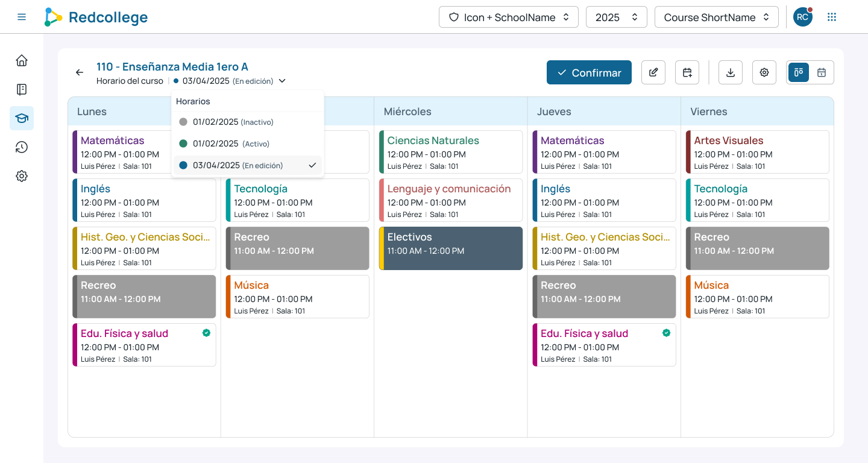
Task: Click the Horarios heading in the dropdown
Action: tap(193, 101)
